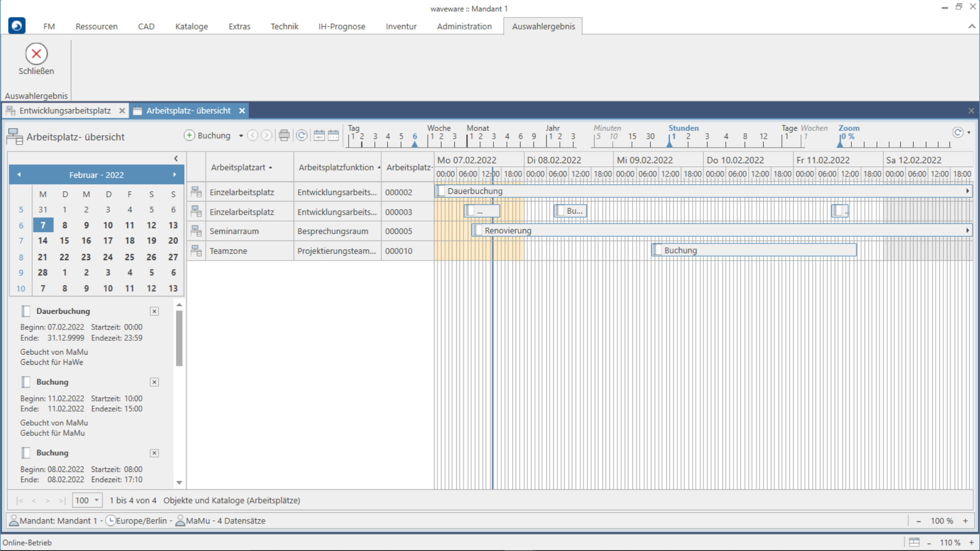Click the calendar period icon with dots

point(333,135)
